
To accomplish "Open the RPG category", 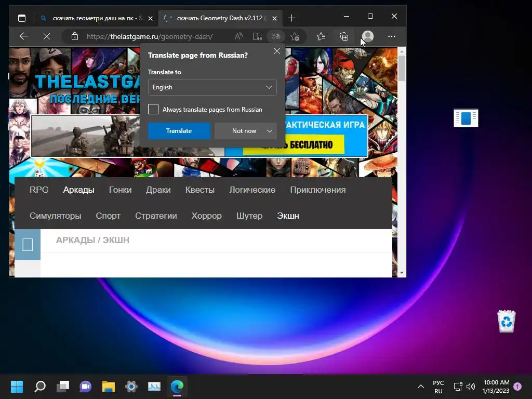I will pyautogui.click(x=39, y=190).
